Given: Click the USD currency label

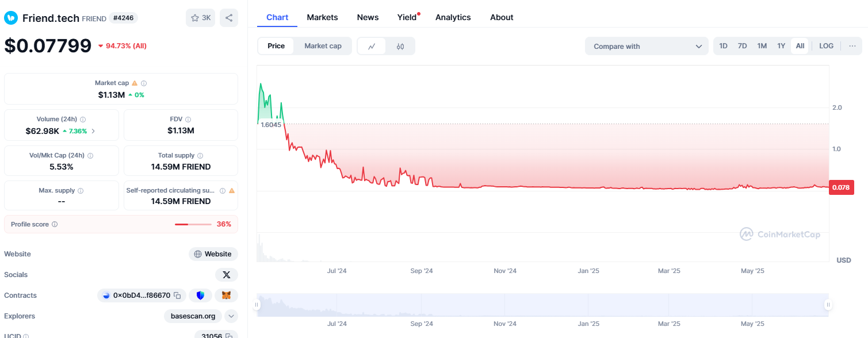Looking at the screenshot, I should point(843,260).
